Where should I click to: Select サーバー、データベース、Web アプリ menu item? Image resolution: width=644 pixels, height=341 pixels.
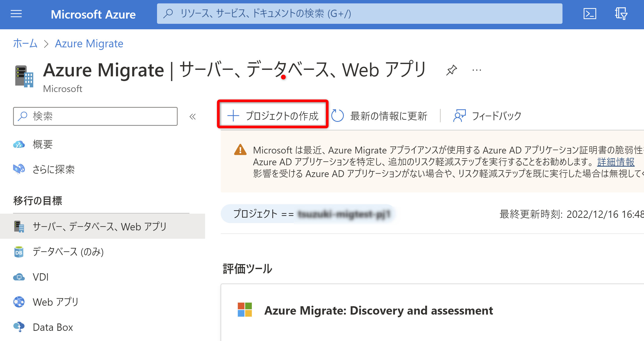[x=99, y=226]
